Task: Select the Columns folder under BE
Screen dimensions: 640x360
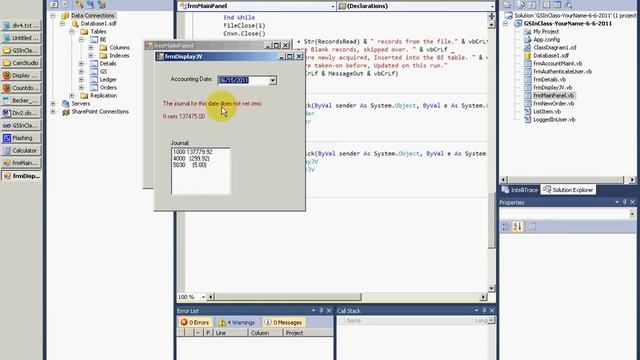Action: [119, 47]
